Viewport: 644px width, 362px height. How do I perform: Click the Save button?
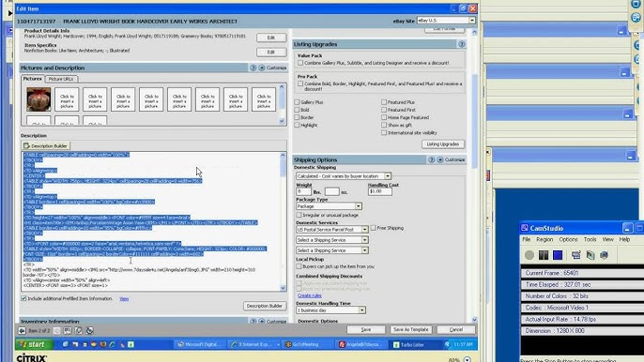click(366, 329)
